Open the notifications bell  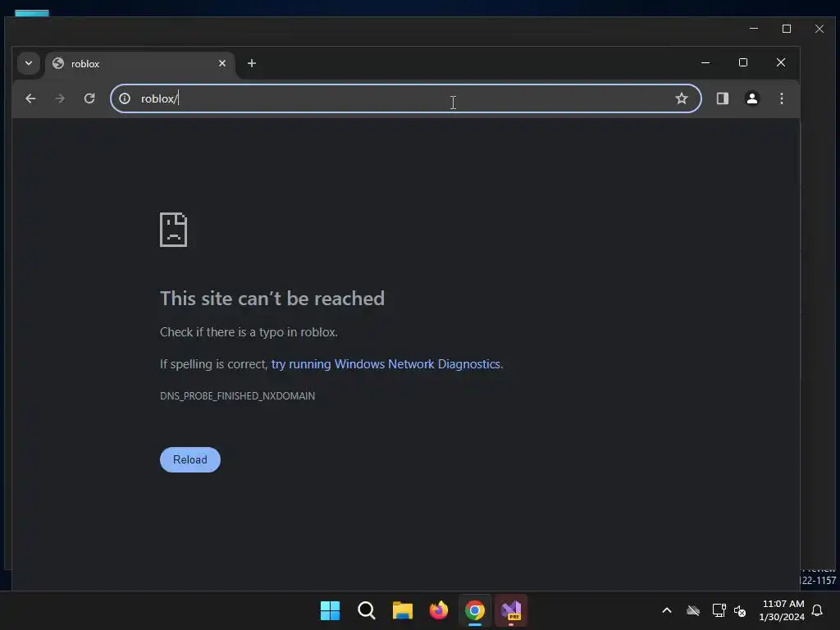818,610
